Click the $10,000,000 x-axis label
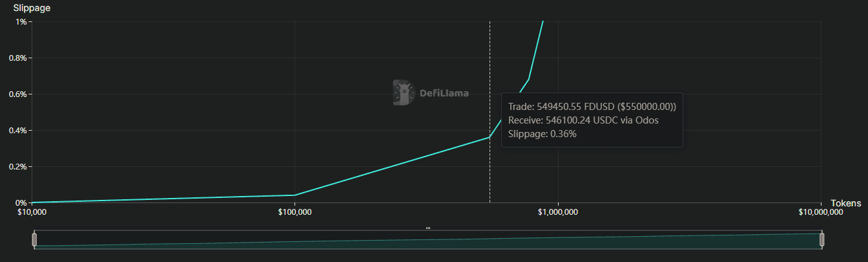The image size is (868, 262). (x=820, y=212)
